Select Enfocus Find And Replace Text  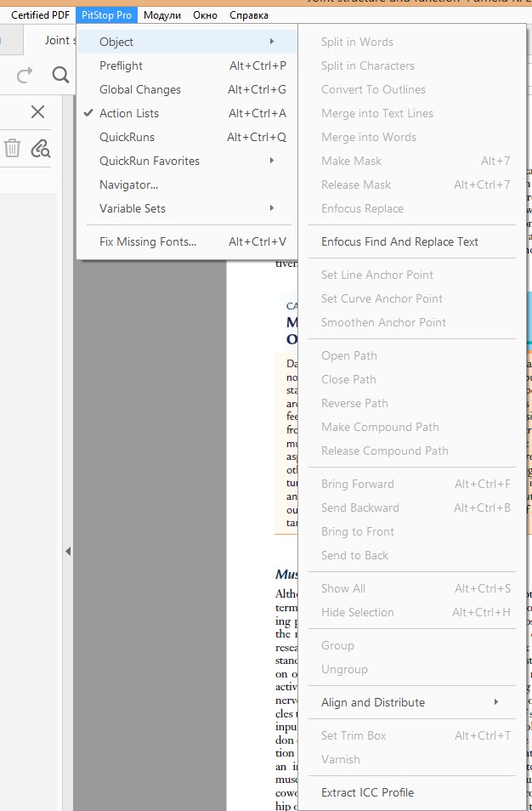[x=412, y=241]
